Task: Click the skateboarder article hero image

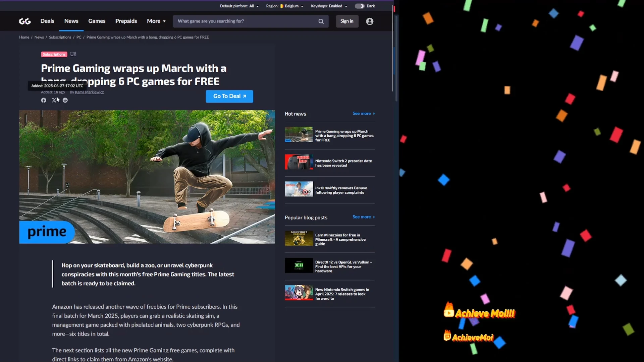Action: [147, 177]
